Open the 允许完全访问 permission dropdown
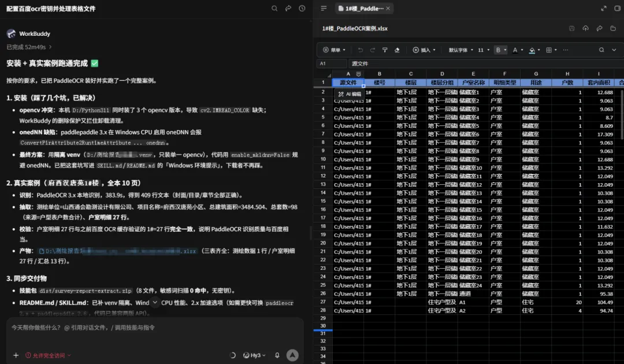Viewport: 624px width, 364px height. pos(48,355)
